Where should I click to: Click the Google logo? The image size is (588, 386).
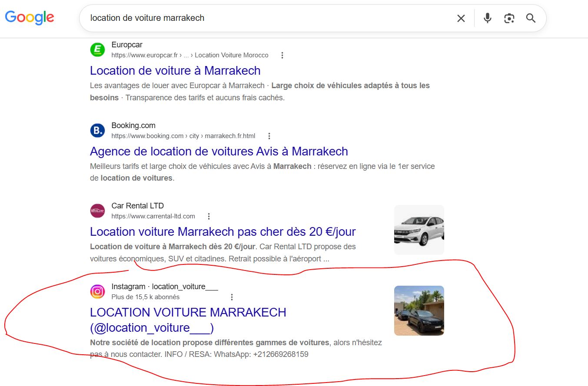pyautogui.click(x=30, y=17)
